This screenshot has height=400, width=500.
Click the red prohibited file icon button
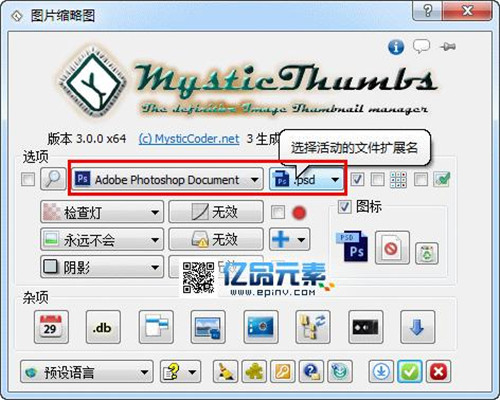tap(392, 248)
